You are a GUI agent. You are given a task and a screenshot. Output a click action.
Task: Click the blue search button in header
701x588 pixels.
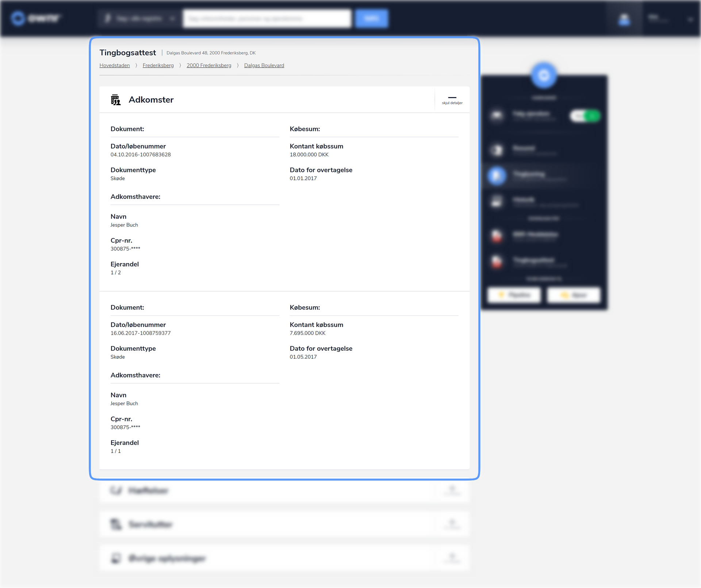[x=372, y=18]
